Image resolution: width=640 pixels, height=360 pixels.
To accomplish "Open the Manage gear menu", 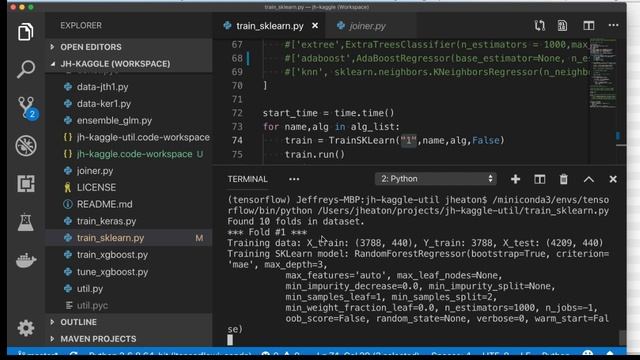I will tap(26, 328).
